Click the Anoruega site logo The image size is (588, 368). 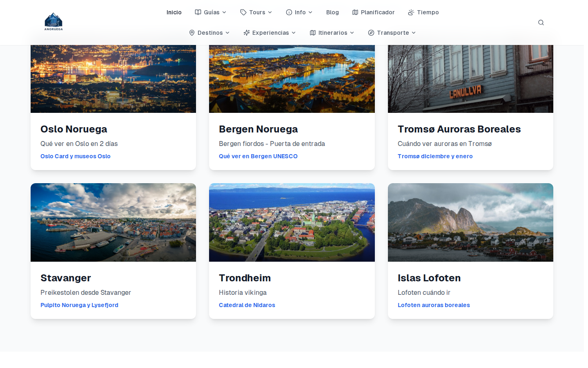(x=53, y=22)
